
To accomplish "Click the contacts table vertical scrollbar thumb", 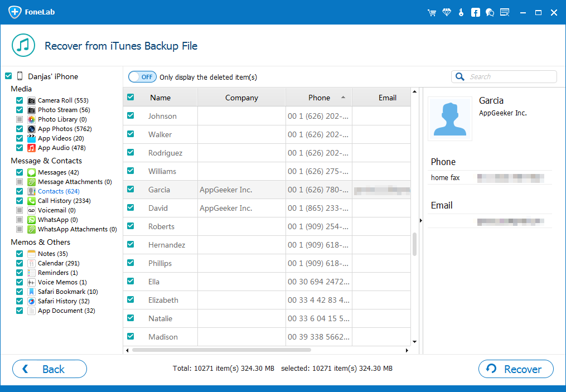I will coord(414,244).
